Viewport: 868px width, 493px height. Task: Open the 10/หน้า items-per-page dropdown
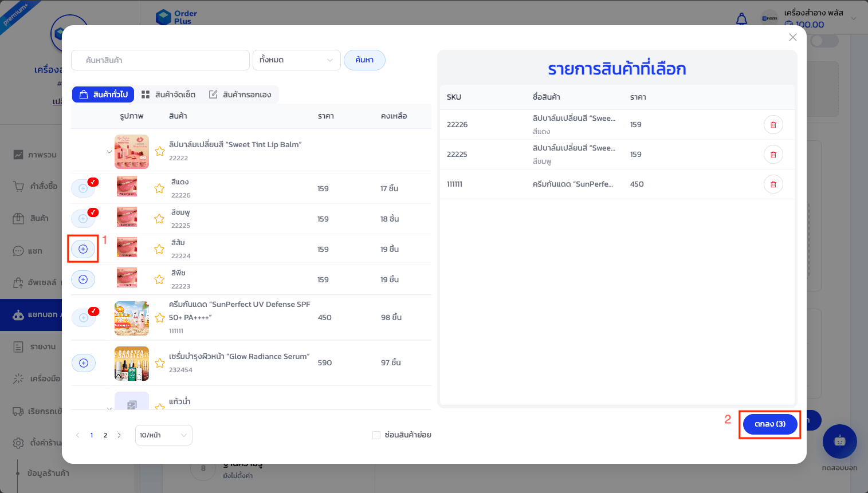163,435
